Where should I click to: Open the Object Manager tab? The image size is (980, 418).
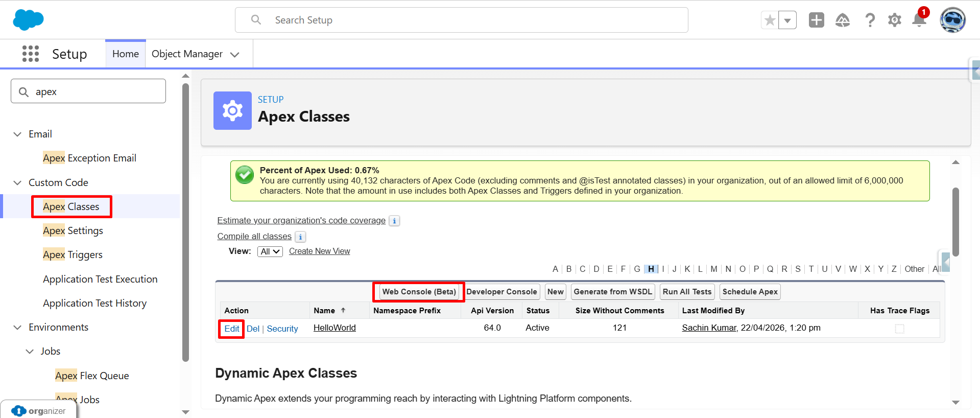point(187,54)
